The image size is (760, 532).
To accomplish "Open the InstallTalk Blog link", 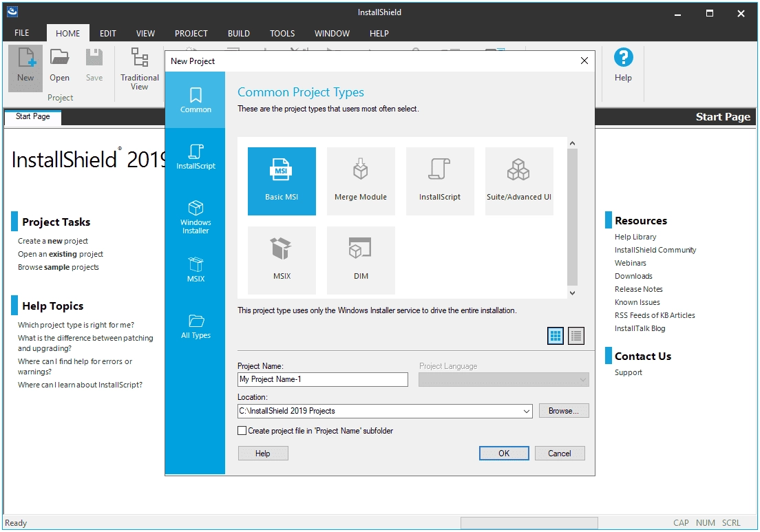I will 640,328.
